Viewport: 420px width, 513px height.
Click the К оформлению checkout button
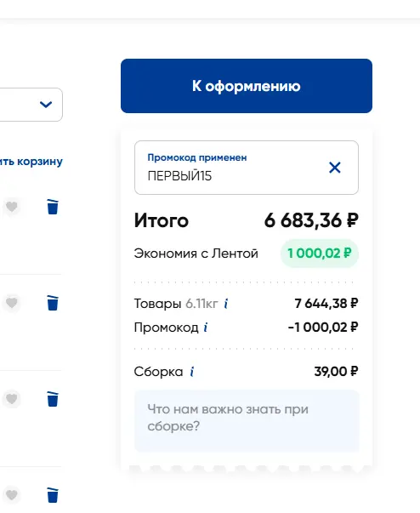pos(246,86)
